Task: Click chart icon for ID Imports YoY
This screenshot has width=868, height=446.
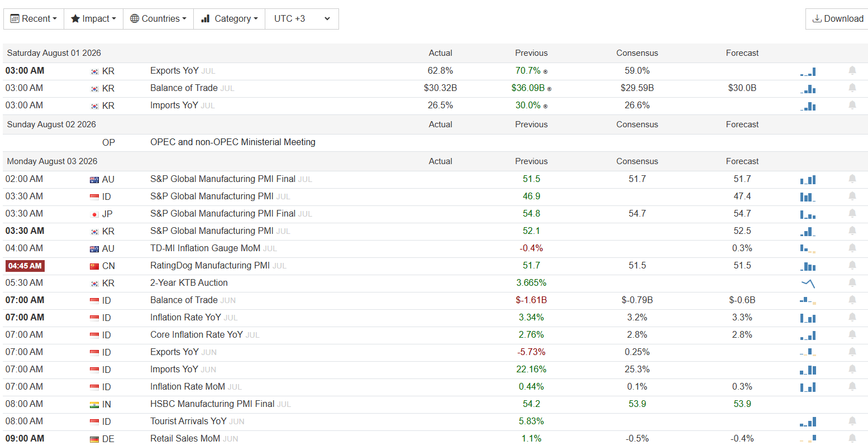Action: tap(808, 370)
